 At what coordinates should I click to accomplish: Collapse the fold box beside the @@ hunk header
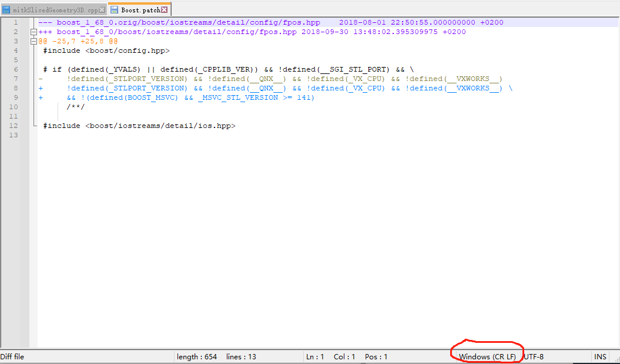pyautogui.click(x=33, y=41)
